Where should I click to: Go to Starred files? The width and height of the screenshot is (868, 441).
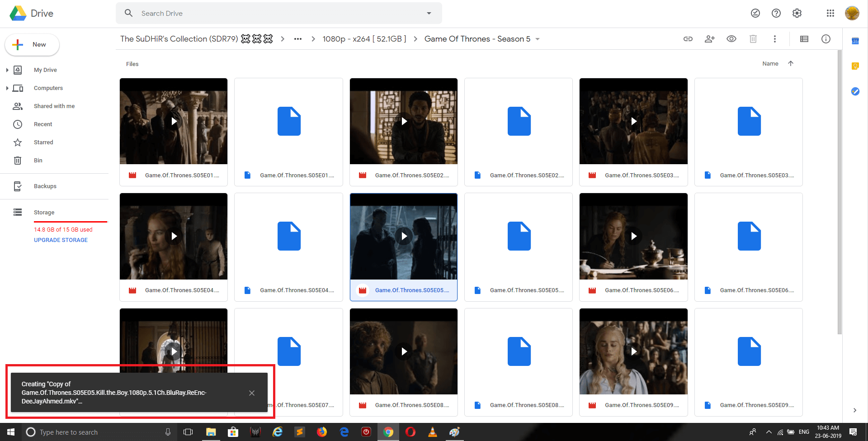(43, 142)
